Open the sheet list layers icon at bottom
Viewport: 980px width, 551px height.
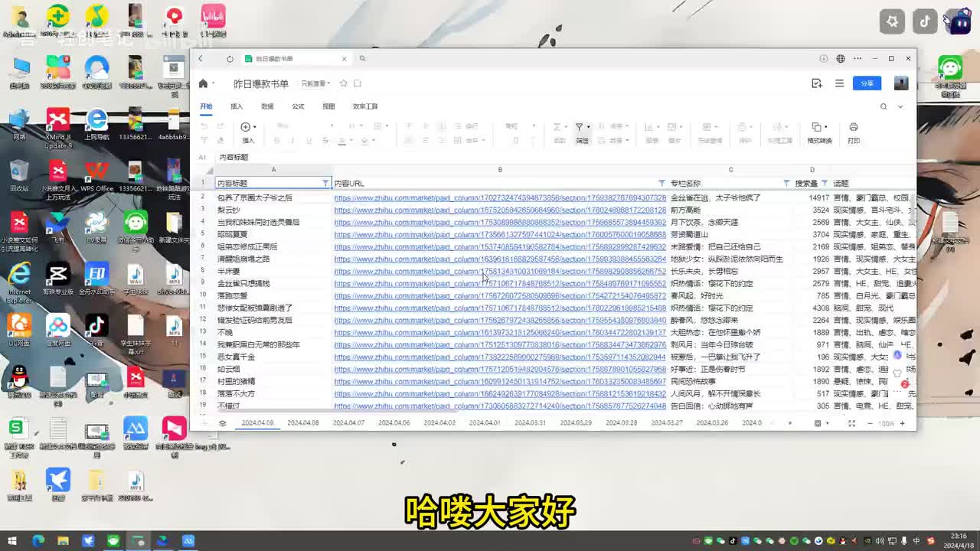tap(223, 423)
